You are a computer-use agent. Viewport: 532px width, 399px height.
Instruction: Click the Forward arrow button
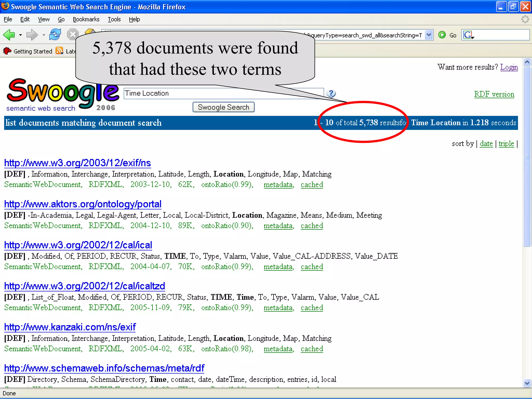point(32,35)
